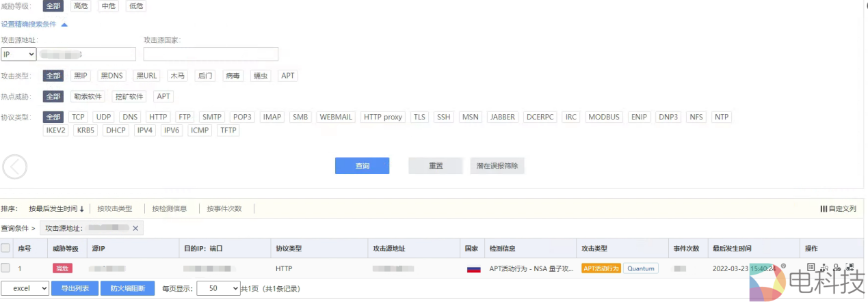Viewport: 868px width, 306px height.
Task: Select all rows via header checkbox
Action: tap(5, 248)
